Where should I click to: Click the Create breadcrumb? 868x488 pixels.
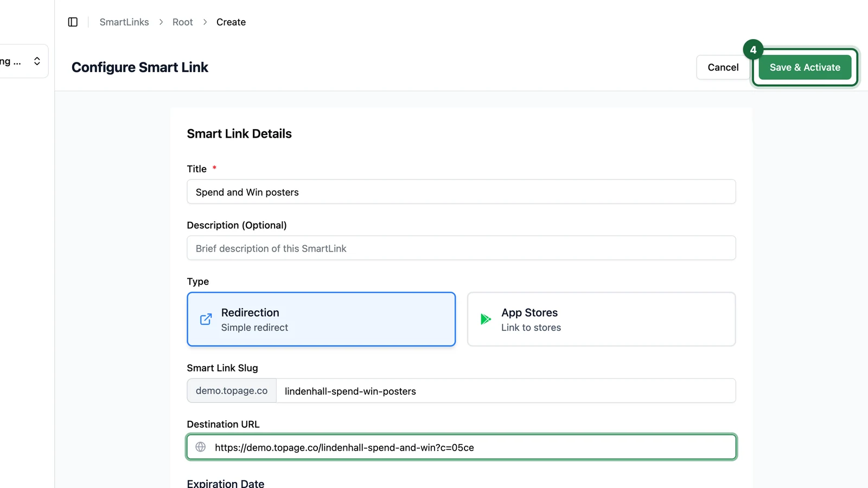pyautogui.click(x=231, y=22)
